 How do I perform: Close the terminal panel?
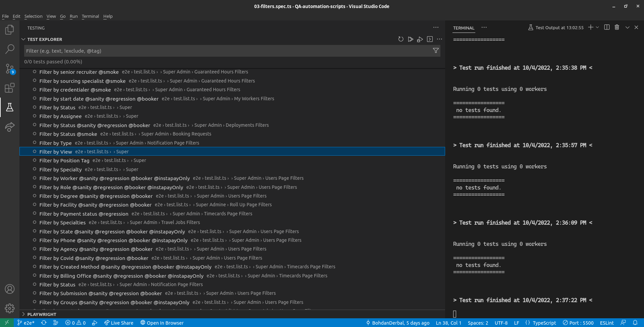(x=636, y=28)
